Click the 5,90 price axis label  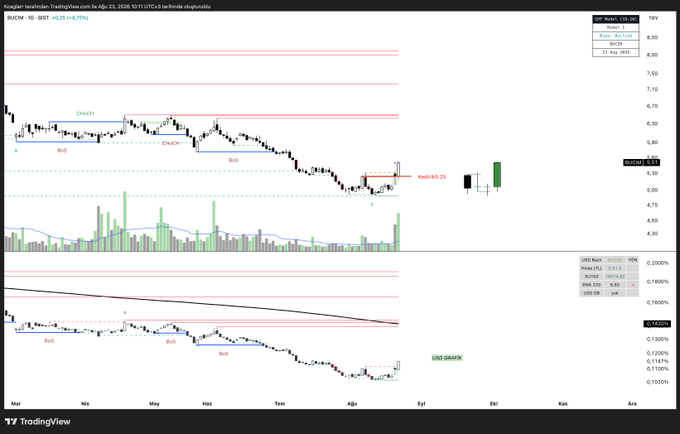[x=652, y=143]
